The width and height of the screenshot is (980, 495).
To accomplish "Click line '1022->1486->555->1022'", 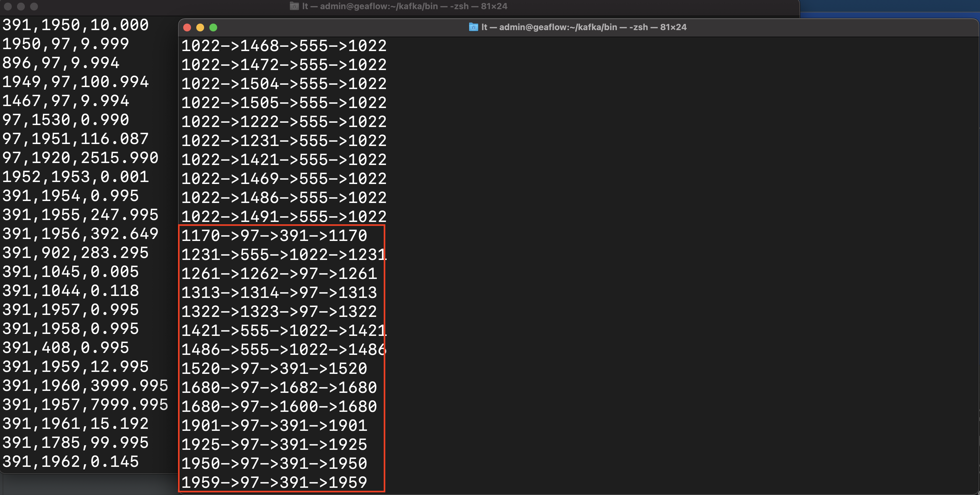I will pyautogui.click(x=284, y=198).
